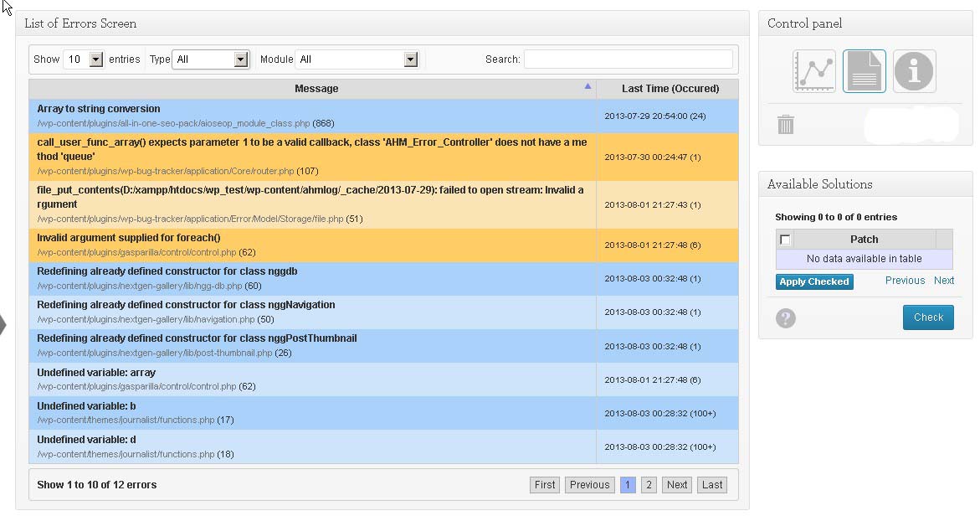The height and width of the screenshot is (516, 980).
Task: Expand the left side panel arrow
Action: 3,325
